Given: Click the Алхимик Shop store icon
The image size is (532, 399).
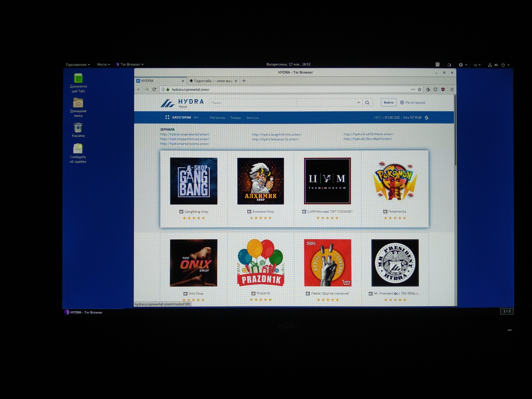Looking at the screenshot, I should tap(261, 181).
